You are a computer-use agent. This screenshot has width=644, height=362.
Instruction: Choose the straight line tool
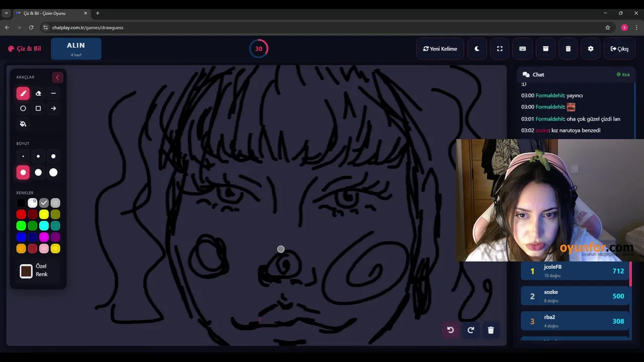coord(53,94)
